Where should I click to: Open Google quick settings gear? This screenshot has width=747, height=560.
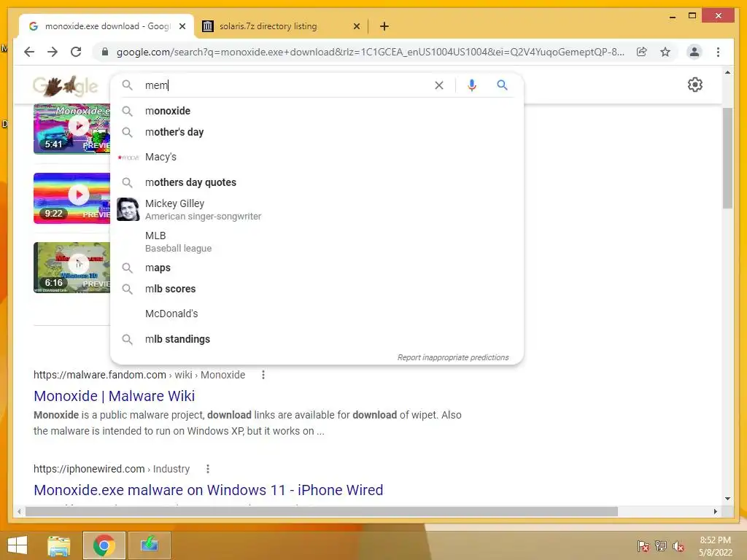click(x=695, y=85)
